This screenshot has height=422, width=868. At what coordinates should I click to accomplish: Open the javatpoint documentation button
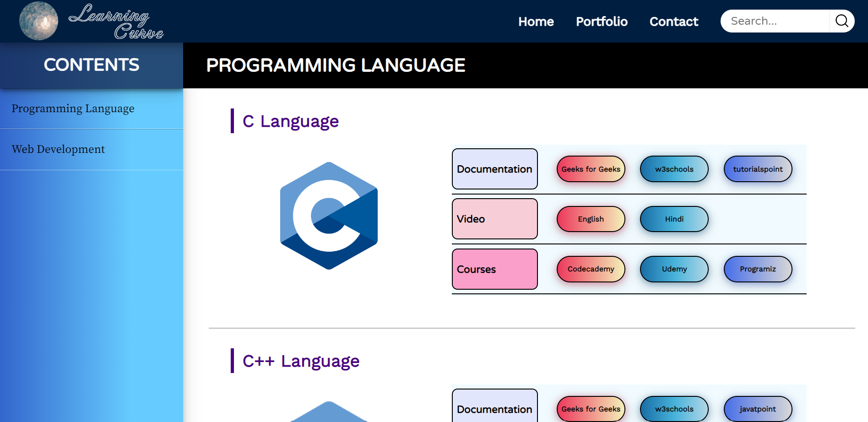tap(758, 409)
